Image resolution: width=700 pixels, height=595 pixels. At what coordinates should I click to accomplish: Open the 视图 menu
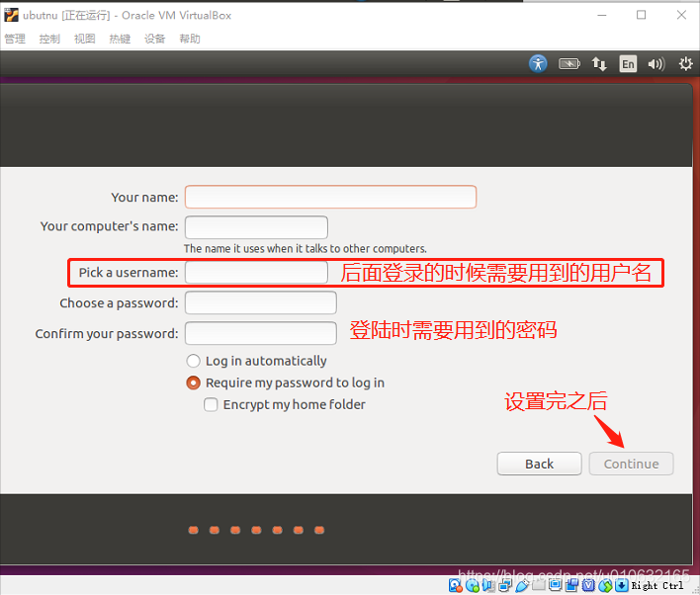tap(85, 39)
